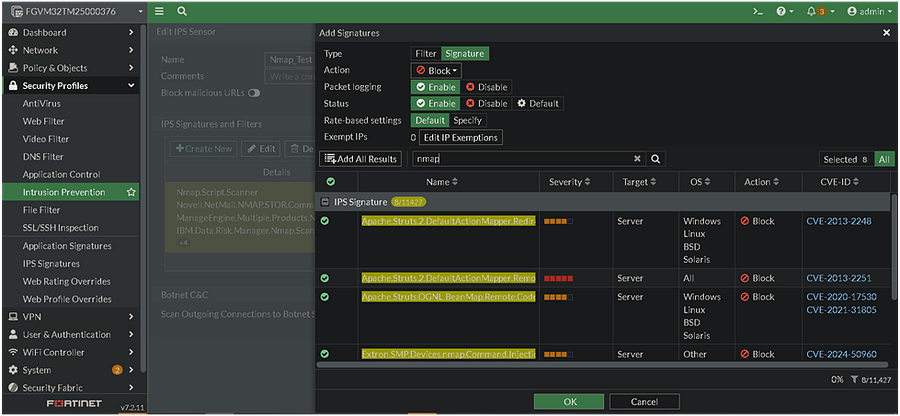900x416 pixels.
Task: Open the CVE-2013-2248 link
Action: [x=839, y=221]
